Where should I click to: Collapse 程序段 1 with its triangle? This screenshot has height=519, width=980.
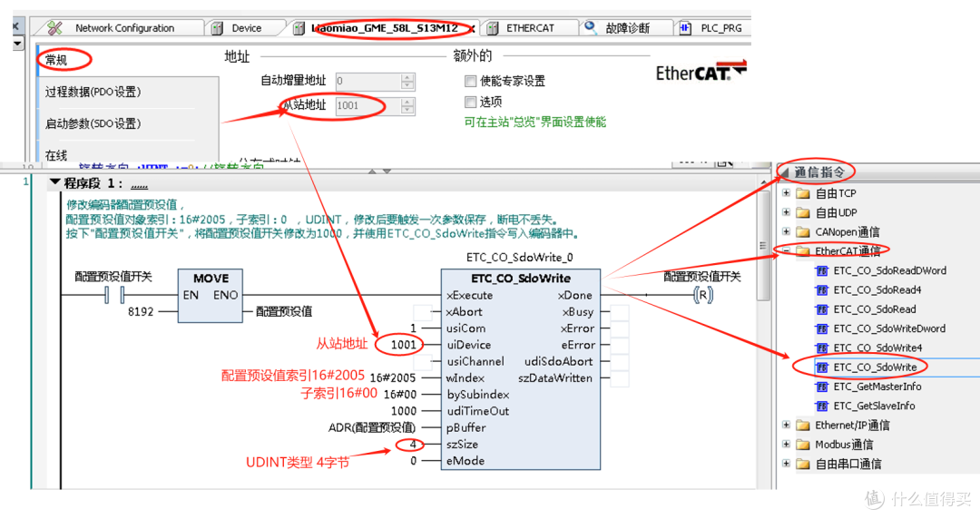55,182
